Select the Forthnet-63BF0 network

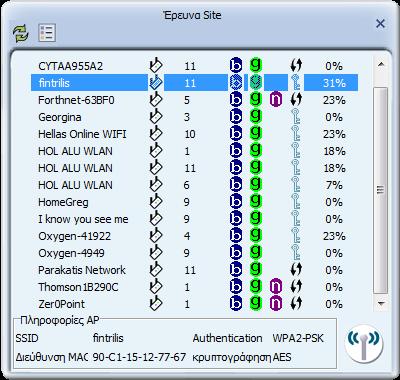(x=195, y=100)
